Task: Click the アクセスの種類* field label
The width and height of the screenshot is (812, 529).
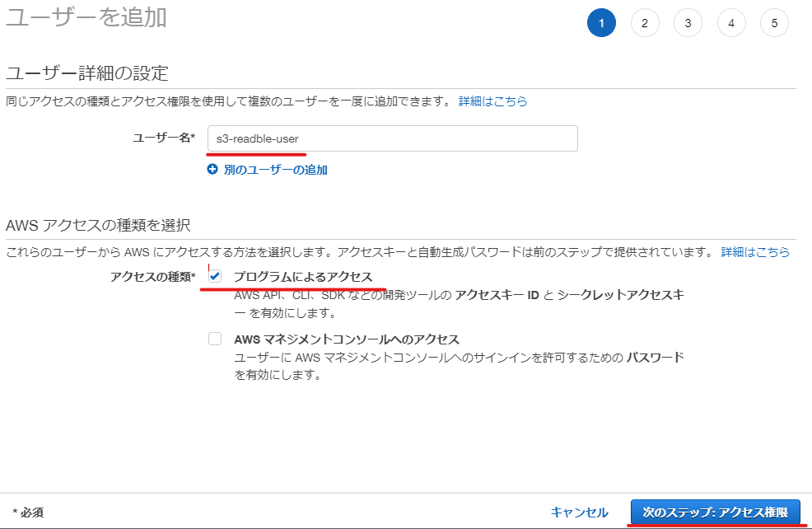Action: coord(153,277)
